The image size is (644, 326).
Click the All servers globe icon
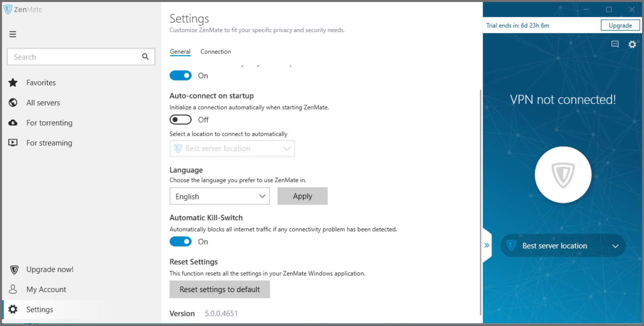pyautogui.click(x=13, y=103)
